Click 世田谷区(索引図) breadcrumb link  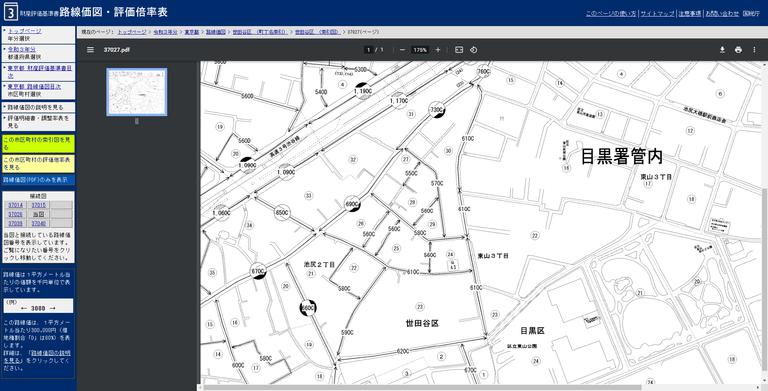(x=318, y=32)
